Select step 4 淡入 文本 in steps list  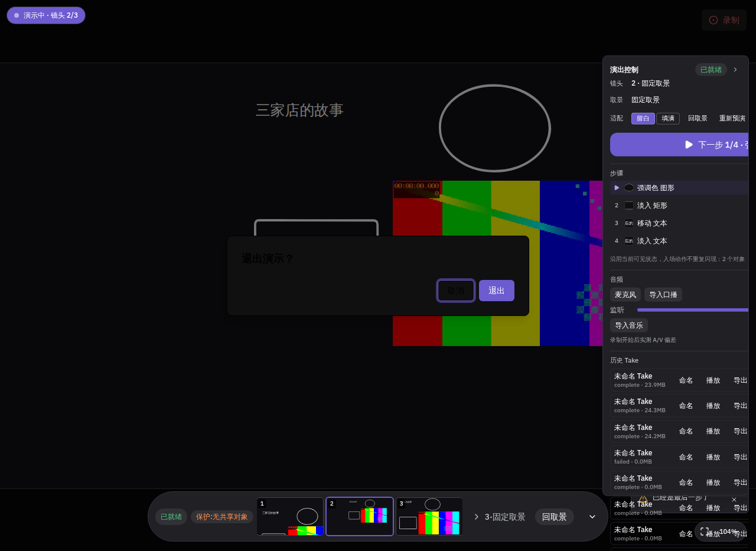pos(679,241)
